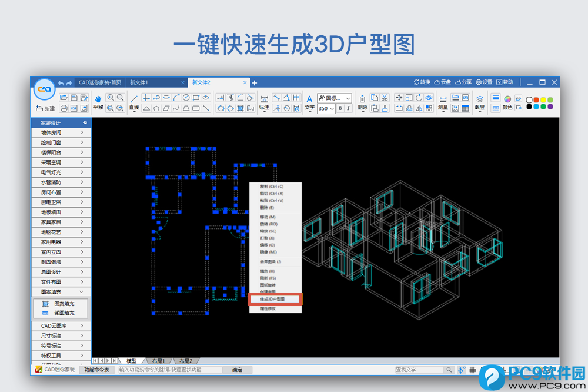Expand the 绘制门窗 sidebar category
Image resolution: width=588 pixels, height=392 pixels.
[x=61, y=142]
